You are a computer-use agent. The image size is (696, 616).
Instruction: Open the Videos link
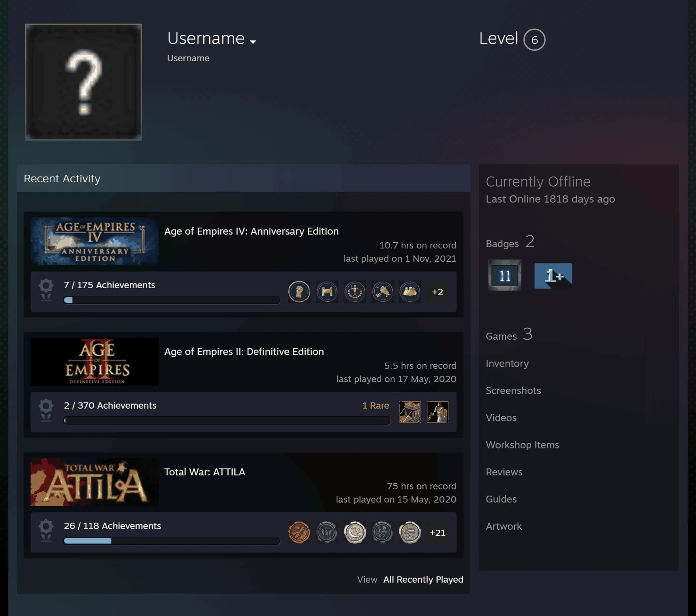pos(501,418)
